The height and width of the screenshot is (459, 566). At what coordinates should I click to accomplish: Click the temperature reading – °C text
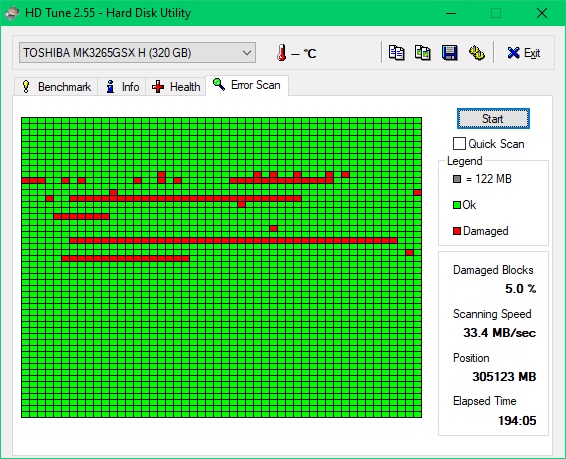coord(304,54)
